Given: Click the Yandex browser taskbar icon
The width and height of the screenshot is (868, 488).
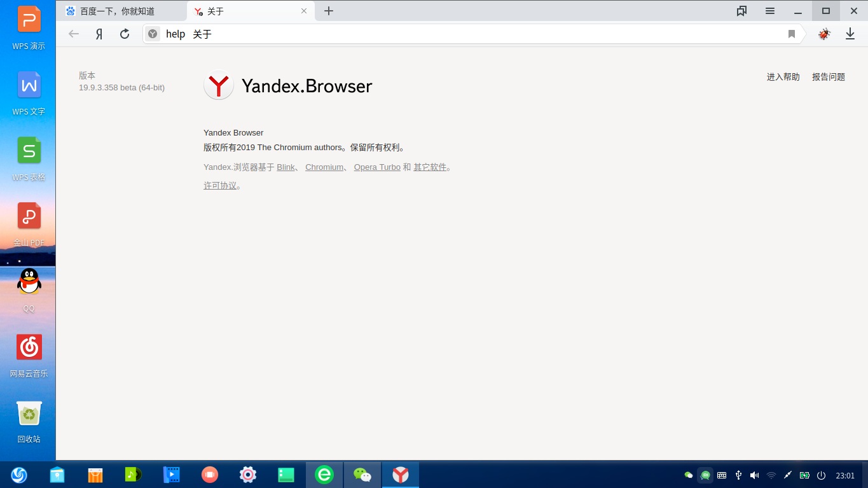Looking at the screenshot, I should (401, 475).
